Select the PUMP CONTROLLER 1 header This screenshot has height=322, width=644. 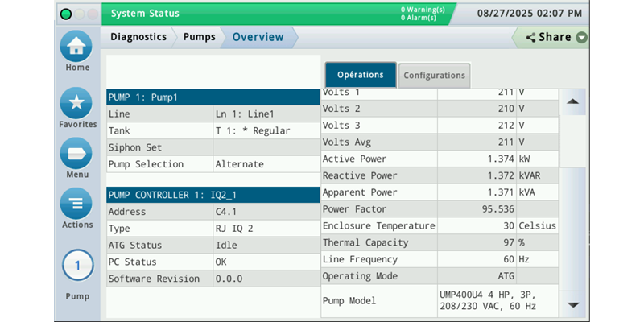point(213,195)
